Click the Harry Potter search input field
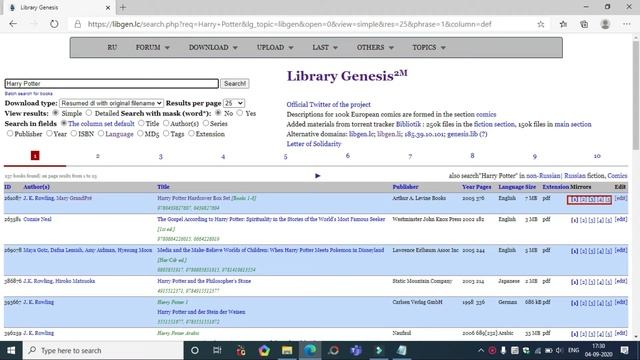640x360 pixels. coord(111,83)
